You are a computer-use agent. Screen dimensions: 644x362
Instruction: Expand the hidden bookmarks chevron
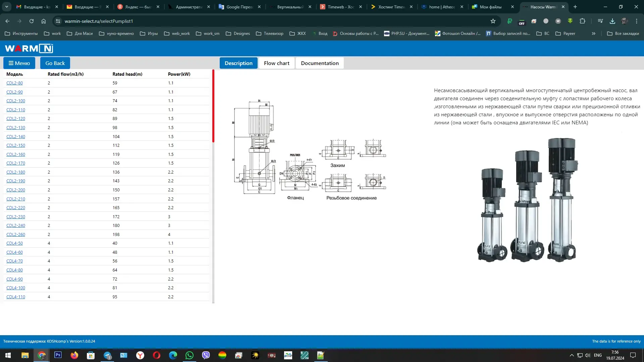point(594,34)
